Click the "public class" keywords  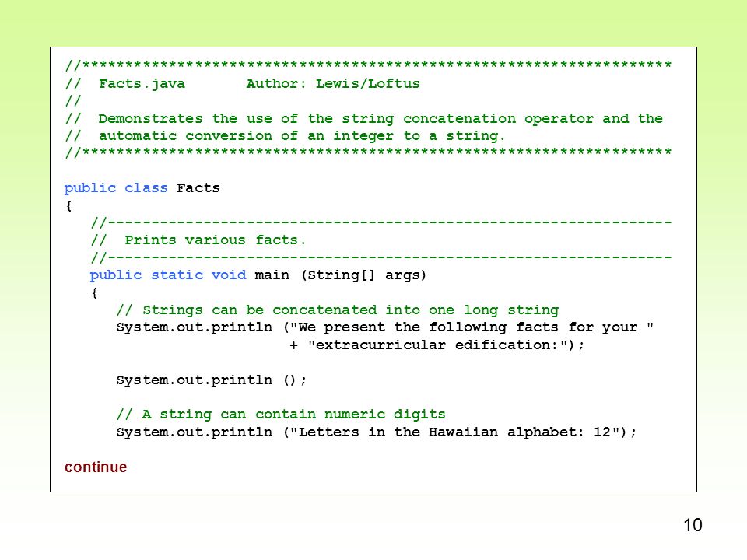(x=116, y=188)
